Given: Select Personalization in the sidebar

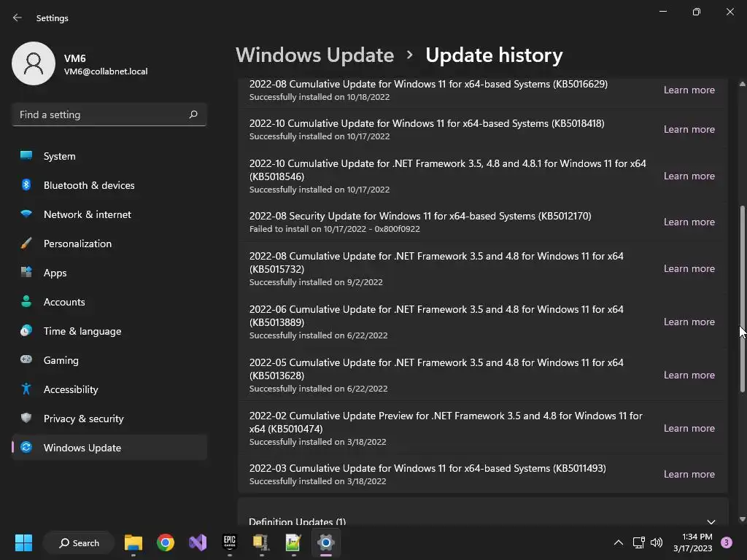Looking at the screenshot, I should (x=109, y=244).
